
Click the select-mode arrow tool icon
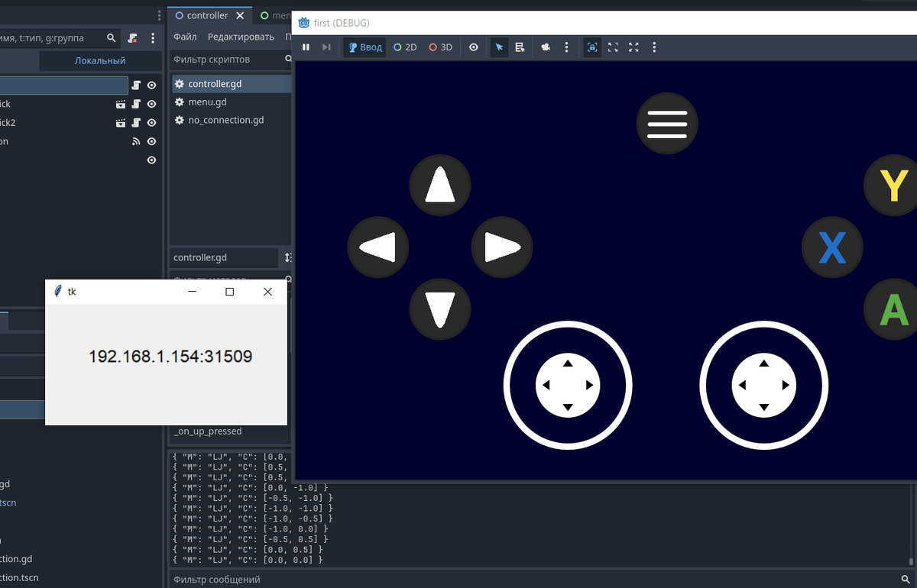(x=499, y=47)
